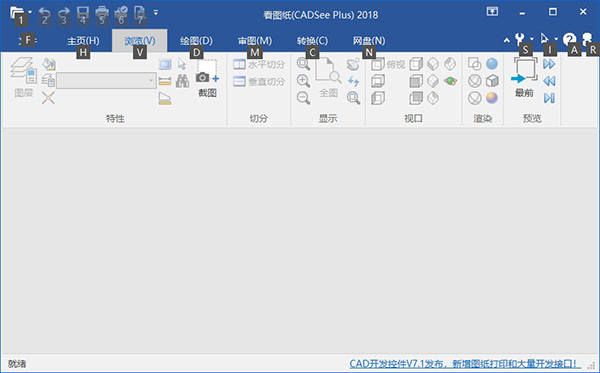
Task: Click the fast-forward next preview icon
Action: point(549,64)
